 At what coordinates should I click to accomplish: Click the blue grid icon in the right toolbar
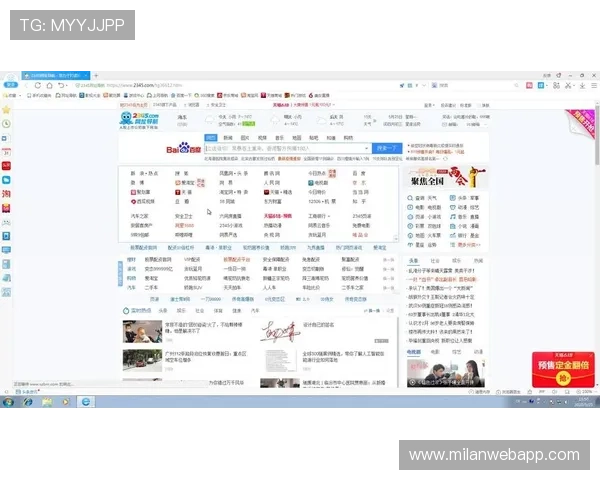[541, 85]
